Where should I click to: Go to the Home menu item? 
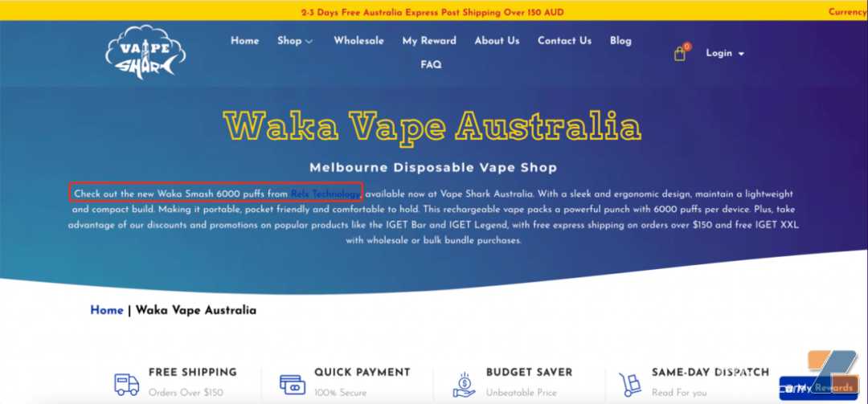tap(244, 40)
